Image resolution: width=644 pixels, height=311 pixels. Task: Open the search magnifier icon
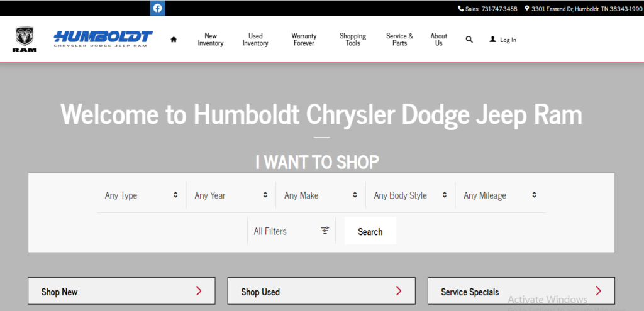[469, 40]
